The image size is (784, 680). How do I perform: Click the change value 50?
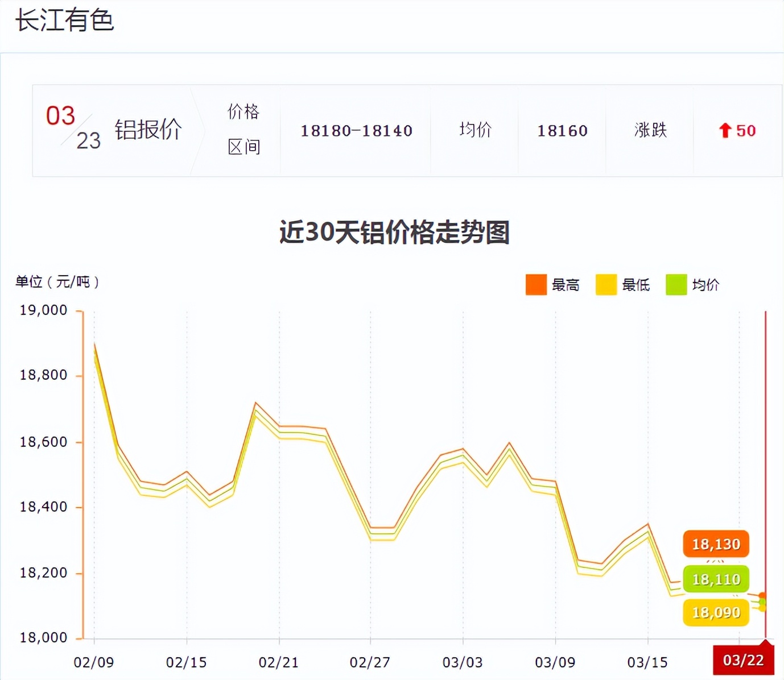point(746,131)
